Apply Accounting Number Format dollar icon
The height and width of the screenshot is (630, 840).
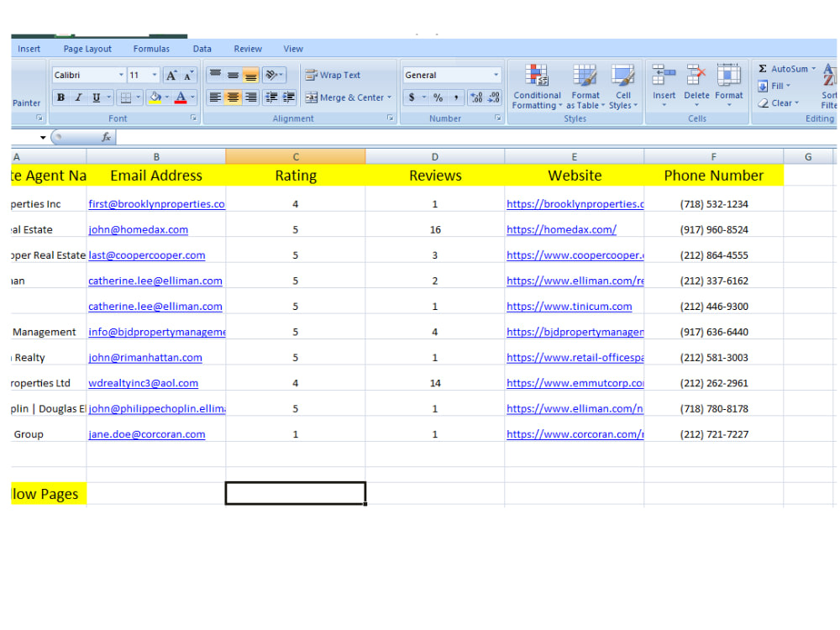(x=412, y=97)
